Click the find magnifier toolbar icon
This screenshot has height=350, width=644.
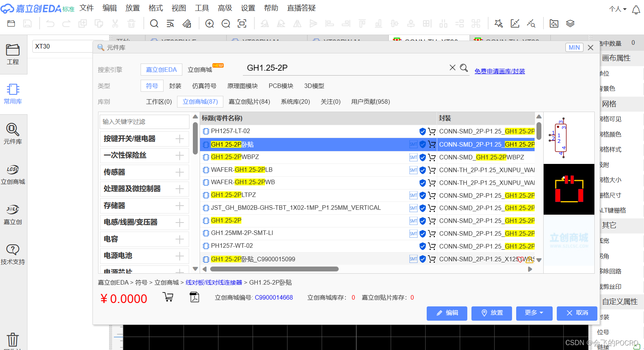click(154, 24)
